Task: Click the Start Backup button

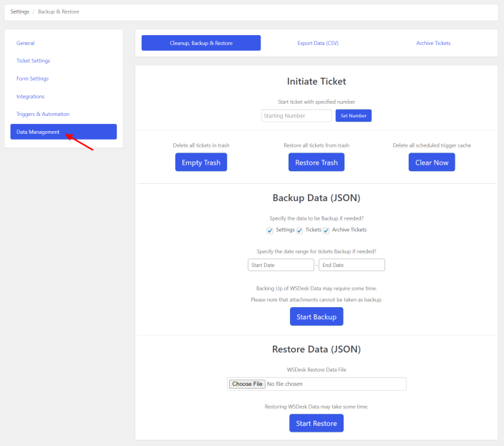Action: click(316, 316)
